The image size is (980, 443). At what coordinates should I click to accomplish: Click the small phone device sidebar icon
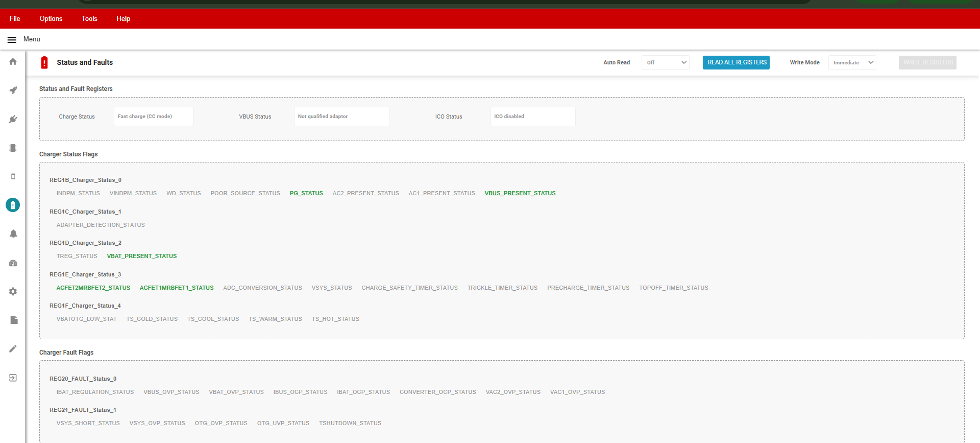tap(13, 176)
